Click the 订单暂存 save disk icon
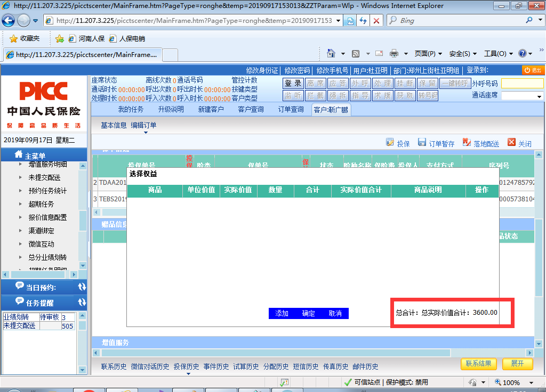This screenshot has width=546, height=392. click(422, 142)
